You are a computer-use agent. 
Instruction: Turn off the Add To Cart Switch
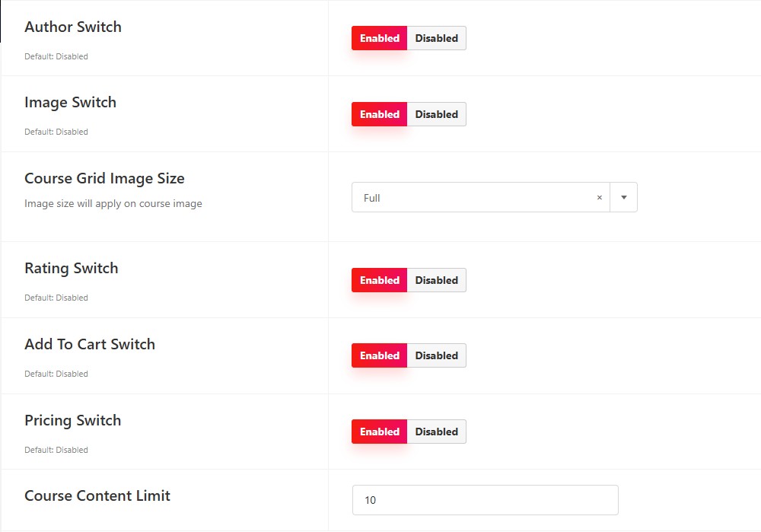[x=436, y=355]
